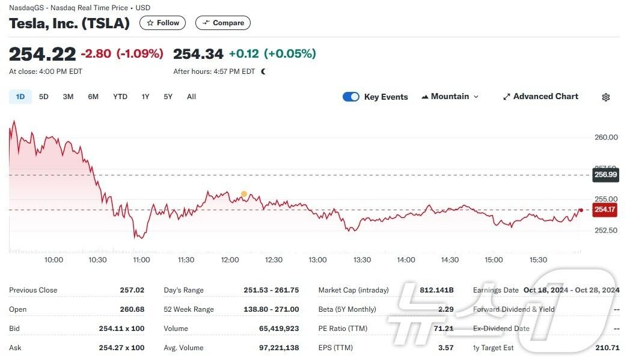Viewport: 627px width, 364px height.
Task: Click the Follow button
Action: click(163, 23)
